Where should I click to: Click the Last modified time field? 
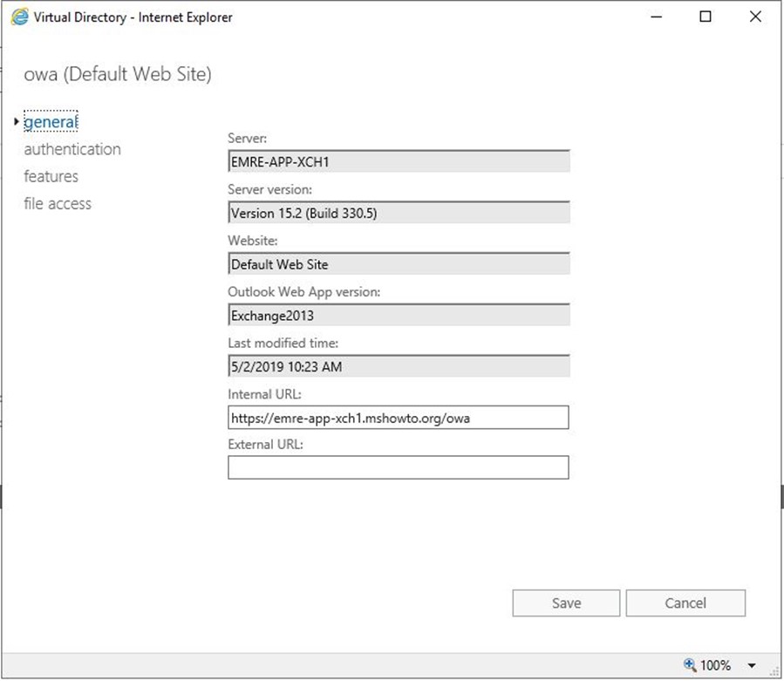coord(399,366)
